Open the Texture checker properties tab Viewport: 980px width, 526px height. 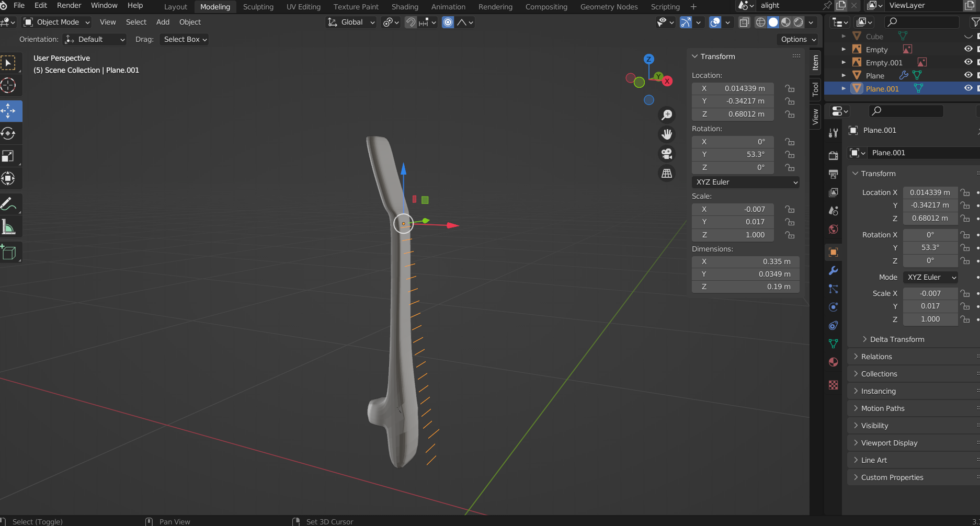click(x=834, y=385)
